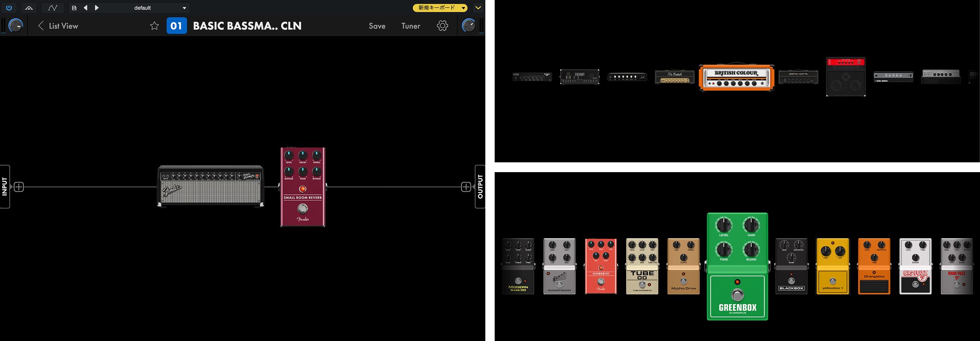Add effect with plus at OUTPUT side
The image size is (980, 341).
coord(466,187)
